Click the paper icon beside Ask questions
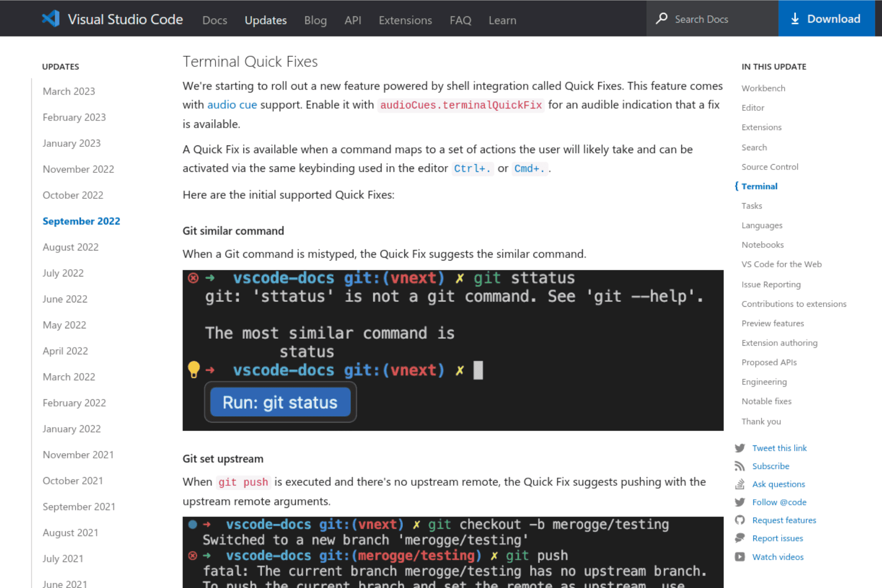This screenshot has height=588, width=882. [x=740, y=484]
